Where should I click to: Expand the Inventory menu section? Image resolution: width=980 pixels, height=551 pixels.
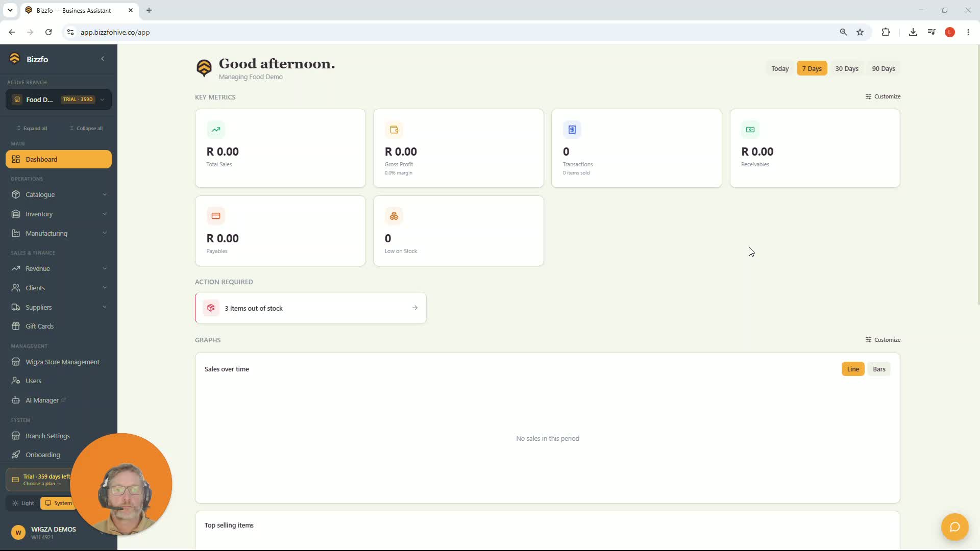pos(59,214)
